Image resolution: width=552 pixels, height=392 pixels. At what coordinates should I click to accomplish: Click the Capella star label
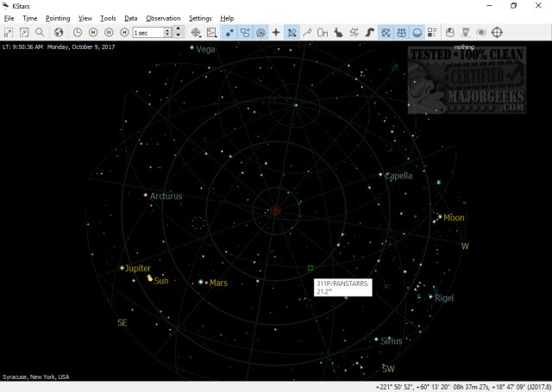[x=398, y=176]
